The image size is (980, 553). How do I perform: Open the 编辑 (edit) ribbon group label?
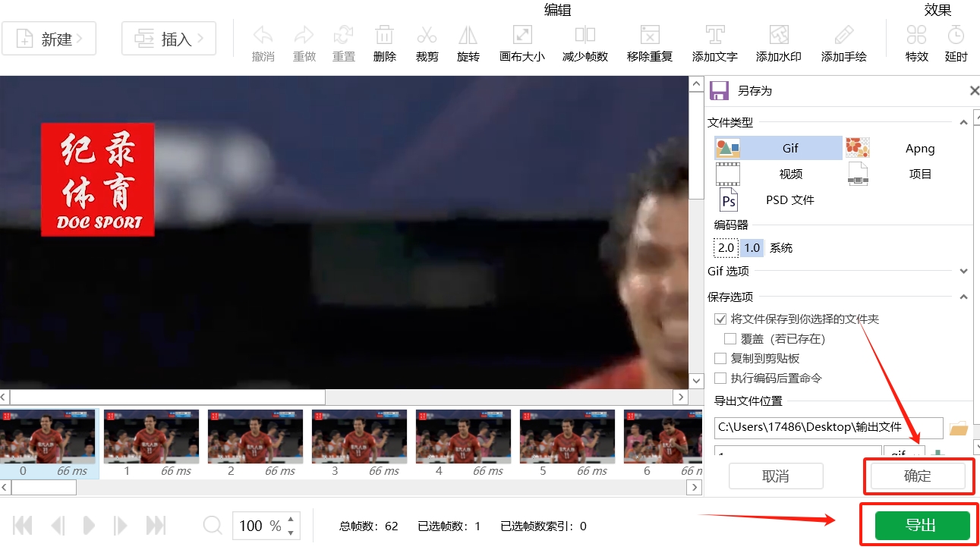(x=557, y=10)
